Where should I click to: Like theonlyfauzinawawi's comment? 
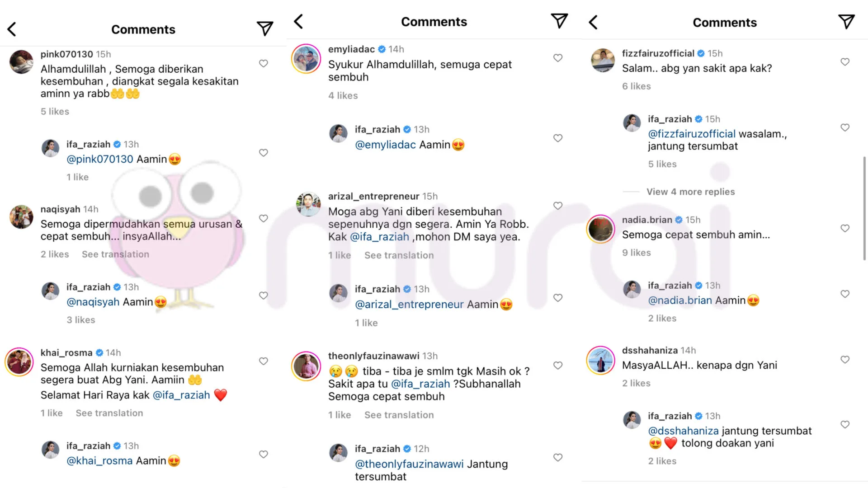(x=558, y=365)
